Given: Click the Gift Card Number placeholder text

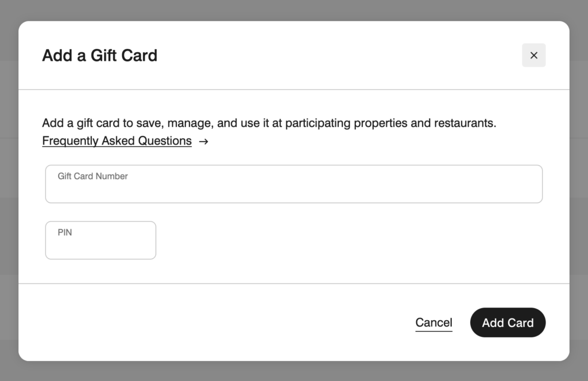Looking at the screenshot, I should (92, 176).
